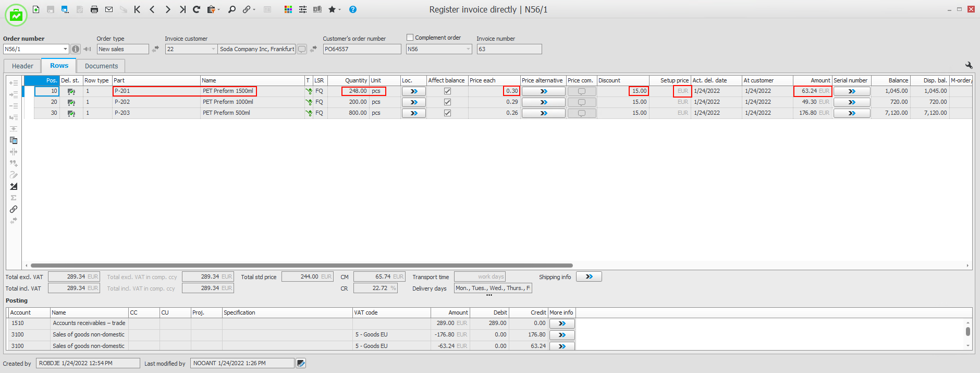Click the colored grid icon in toolbar
The image size is (980, 373).
click(288, 9)
